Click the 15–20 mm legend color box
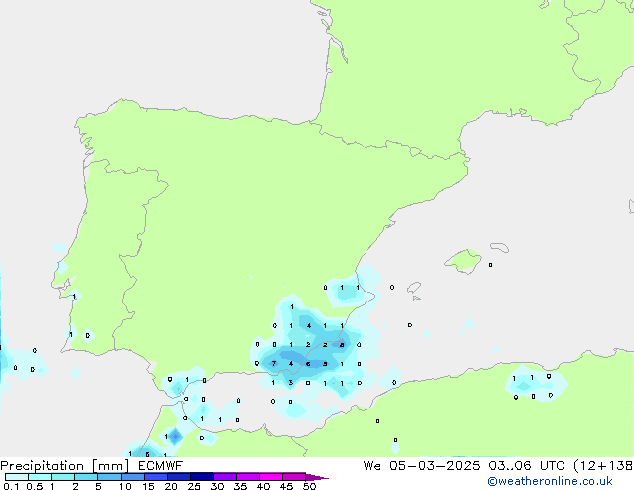 (156, 477)
